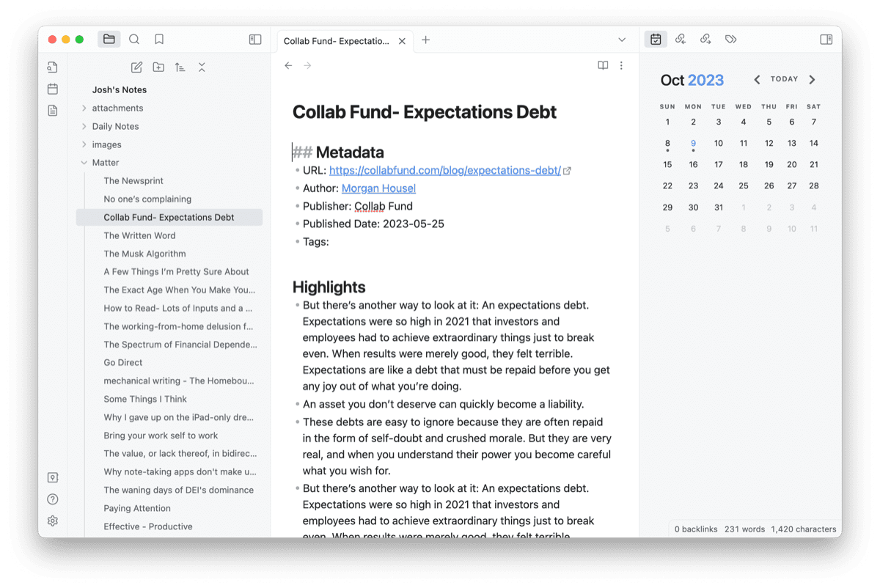Viewport: 880px width, 588px height.
Task: Open the file explorer tab icon
Action: click(x=109, y=40)
